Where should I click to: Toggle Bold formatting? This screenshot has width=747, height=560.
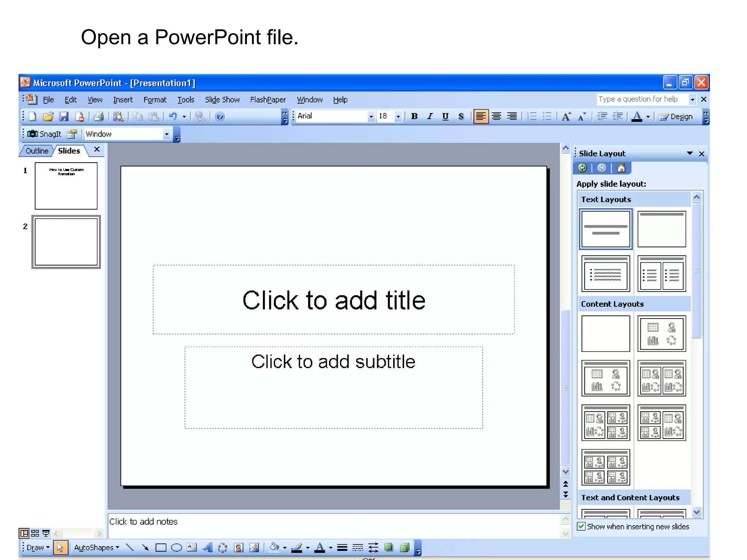click(x=414, y=117)
